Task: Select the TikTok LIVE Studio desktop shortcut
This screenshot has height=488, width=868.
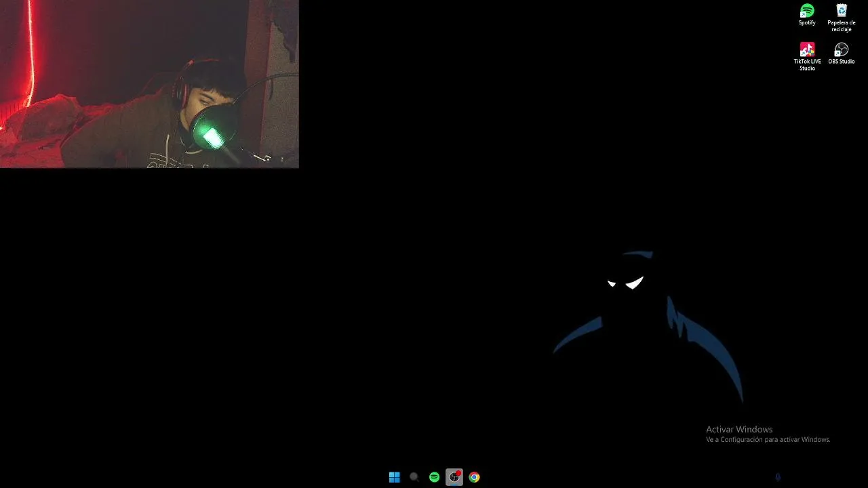Action: (807, 56)
